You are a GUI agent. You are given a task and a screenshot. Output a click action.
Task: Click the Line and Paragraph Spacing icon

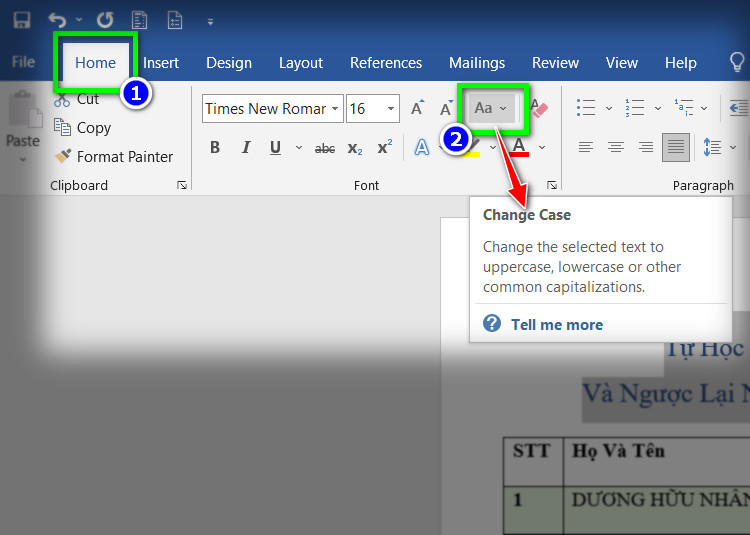point(712,147)
